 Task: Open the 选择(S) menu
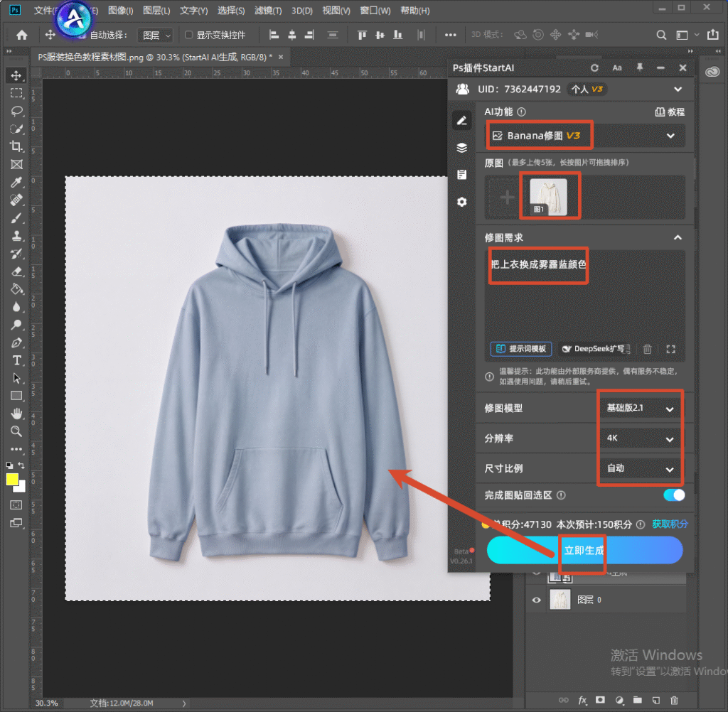click(231, 10)
